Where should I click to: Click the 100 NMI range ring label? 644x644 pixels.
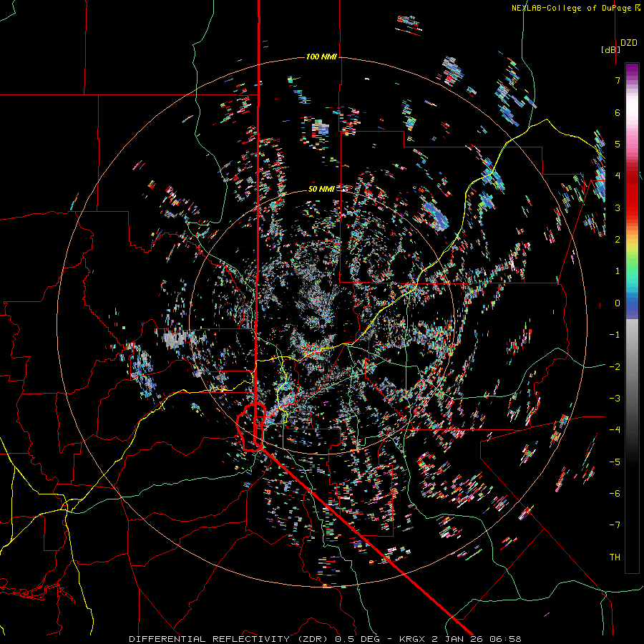tap(321, 57)
